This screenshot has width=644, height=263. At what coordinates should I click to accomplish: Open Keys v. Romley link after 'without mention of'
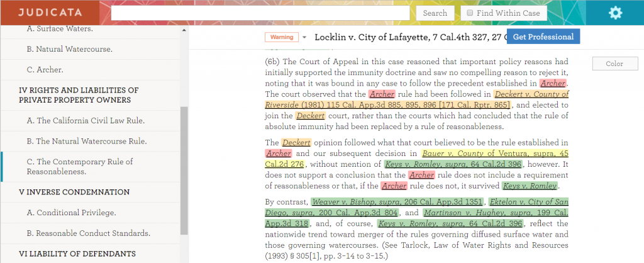pos(453,164)
